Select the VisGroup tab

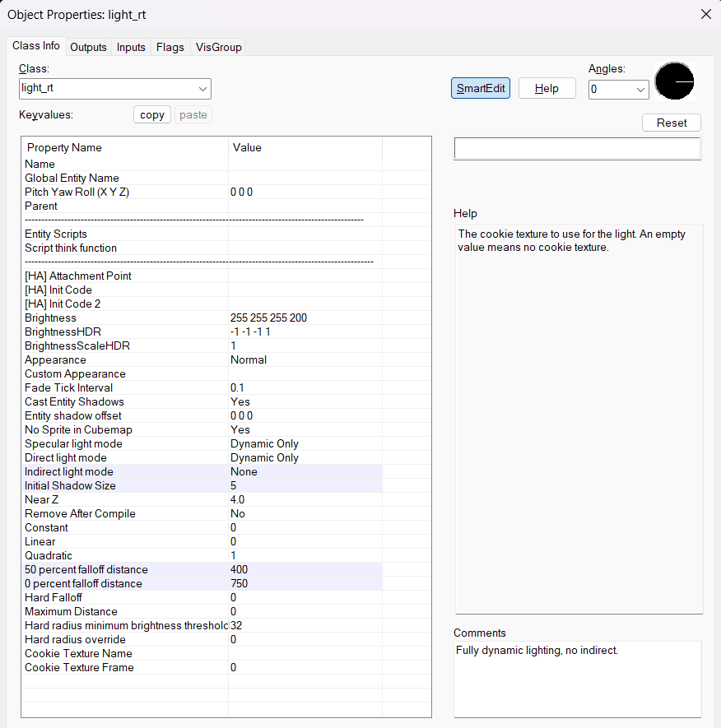[x=218, y=47]
